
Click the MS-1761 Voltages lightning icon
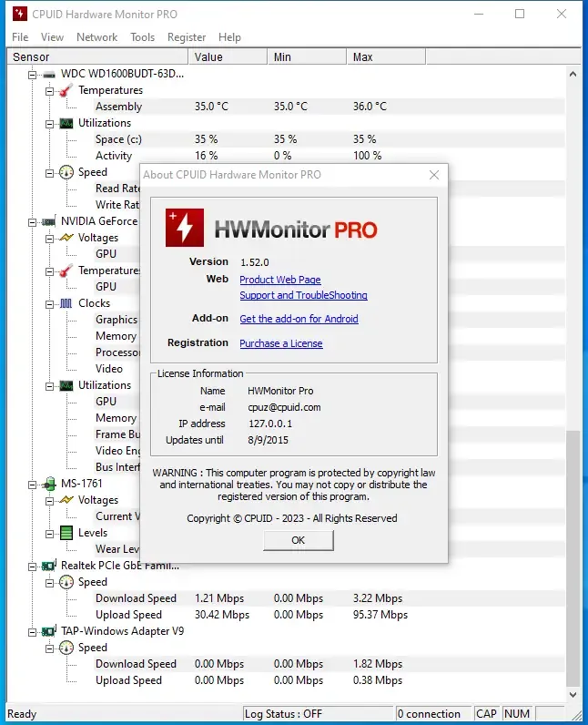pos(66,500)
